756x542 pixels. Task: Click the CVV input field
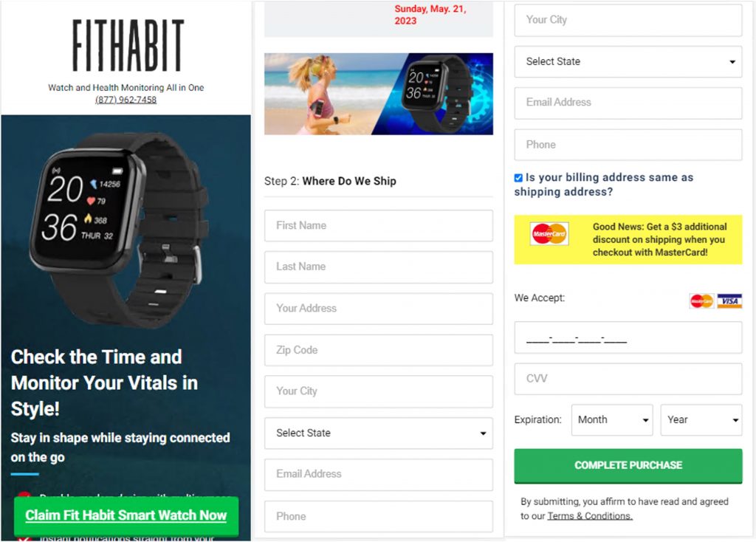click(628, 379)
